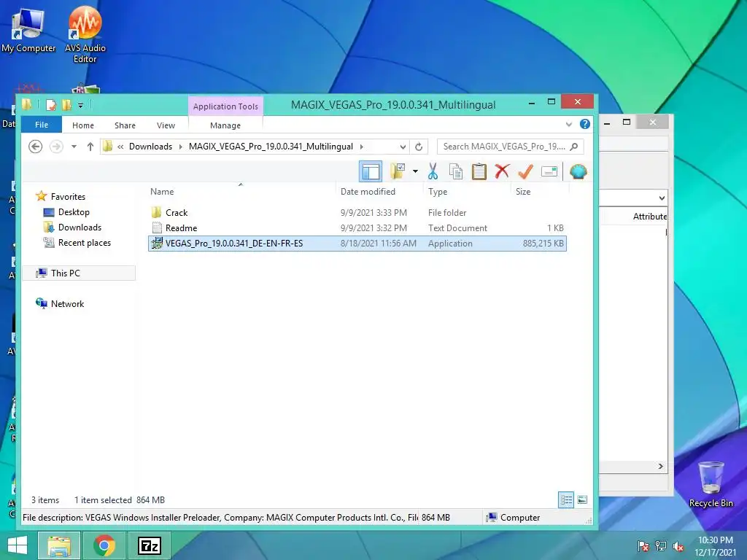Switch to large icons view icon

pyautogui.click(x=581, y=500)
